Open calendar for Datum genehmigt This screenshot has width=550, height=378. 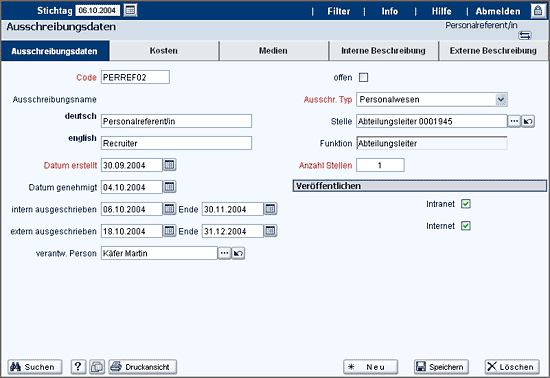[x=170, y=187]
